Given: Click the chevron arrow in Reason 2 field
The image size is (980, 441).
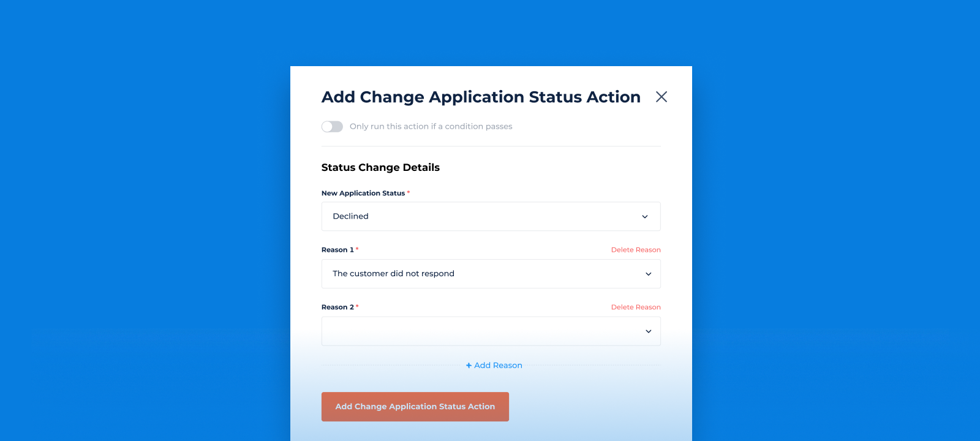Looking at the screenshot, I should 649,331.
